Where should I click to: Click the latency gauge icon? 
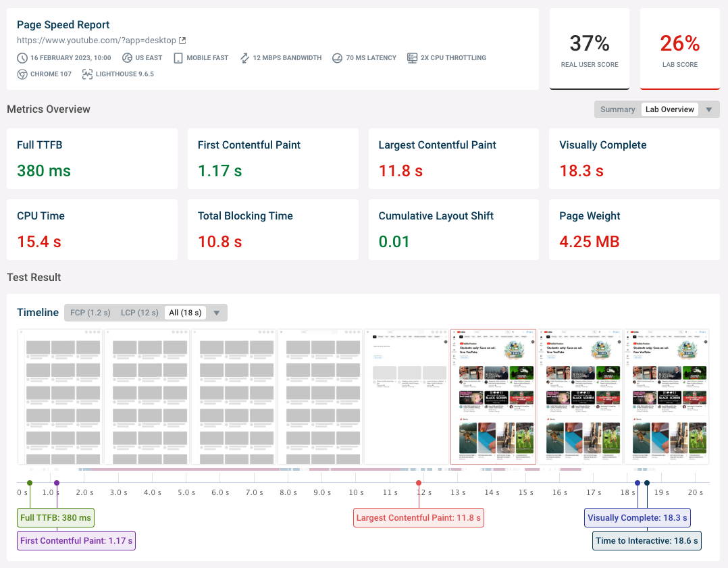click(338, 58)
